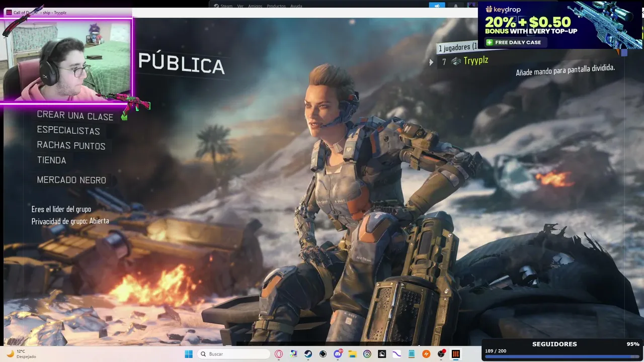Image resolution: width=644 pixels, height=362 pixels.
Task: Open the white-on-black sketch taskbar app
Action: pyautogui.click(x=382, y=354)
